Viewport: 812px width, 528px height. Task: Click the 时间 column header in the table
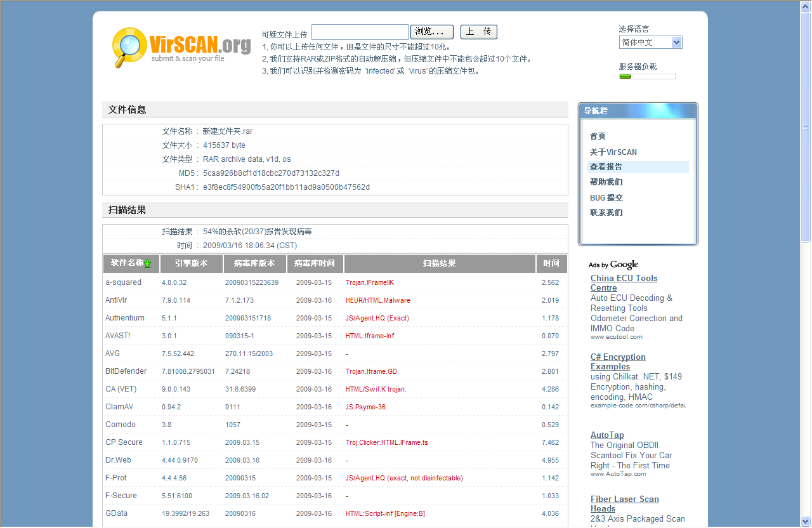[552, 263]
